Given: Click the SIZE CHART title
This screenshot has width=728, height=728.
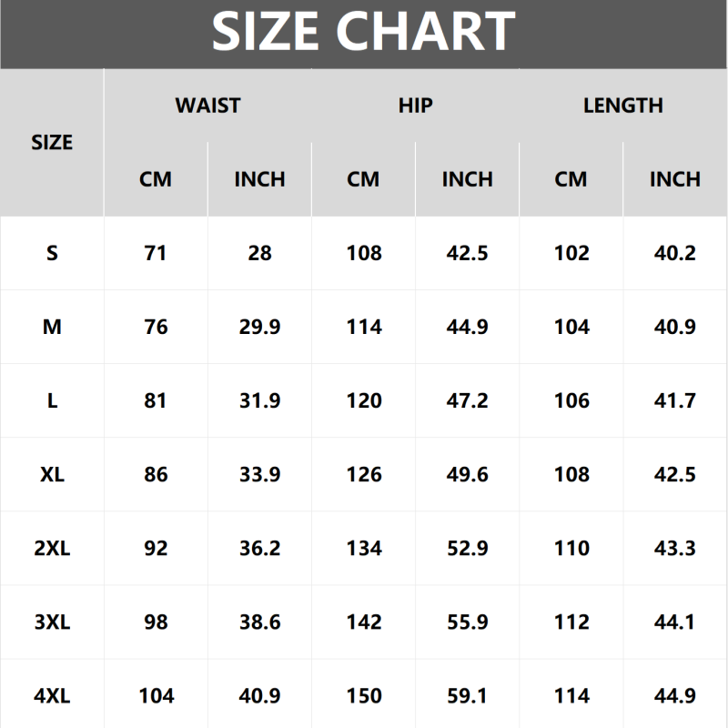Looking at the screenshot, I should pyautogui.click(x=364, y=32).
